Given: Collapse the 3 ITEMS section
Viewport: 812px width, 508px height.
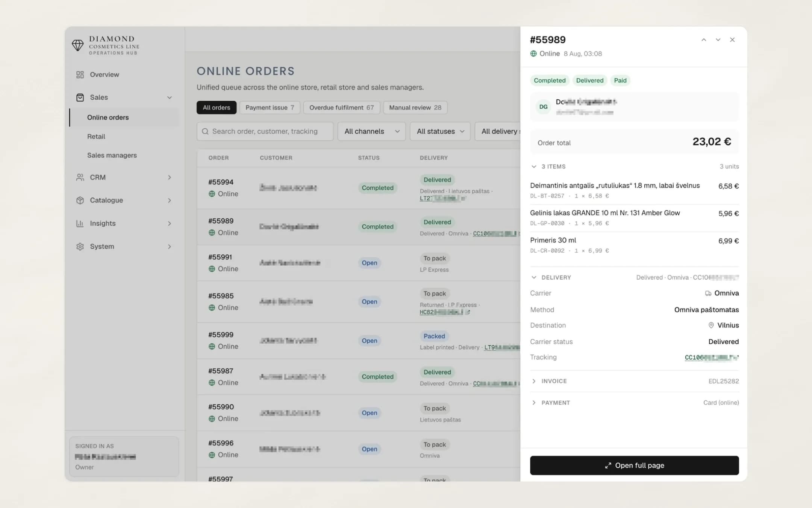Looking at the screenshot, I should coord(534,166).
